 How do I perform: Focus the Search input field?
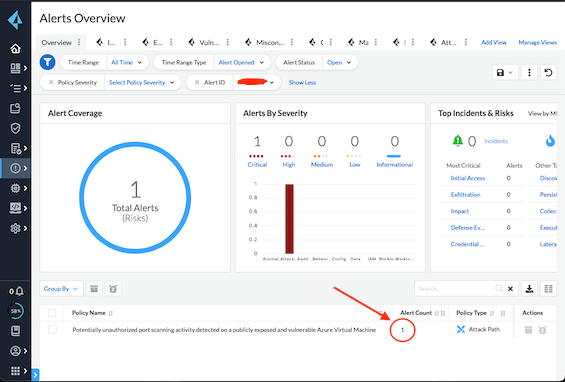pos(456,289)
